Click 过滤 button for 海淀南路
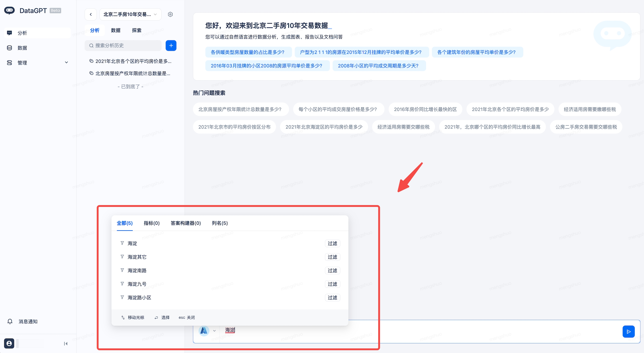 click(332, 271)
